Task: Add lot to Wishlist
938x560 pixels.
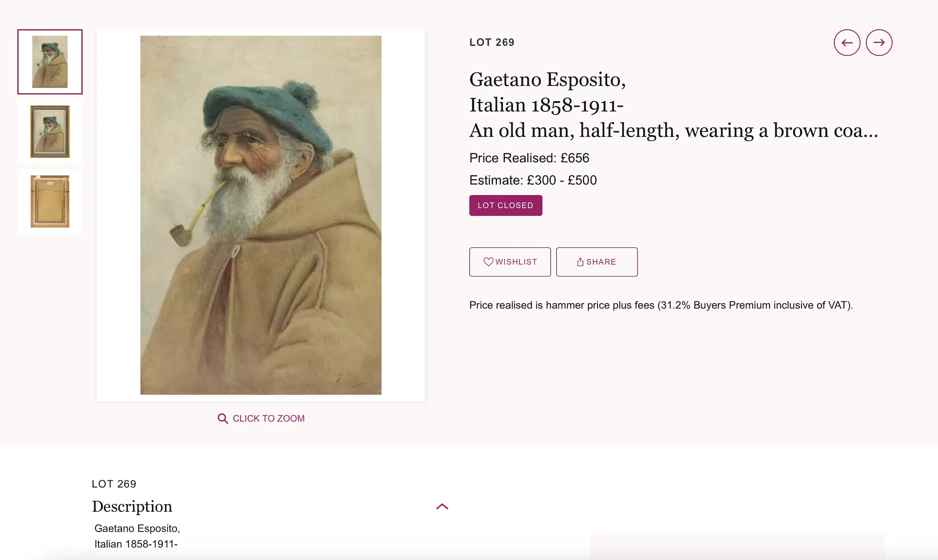Action: (509, 262)
